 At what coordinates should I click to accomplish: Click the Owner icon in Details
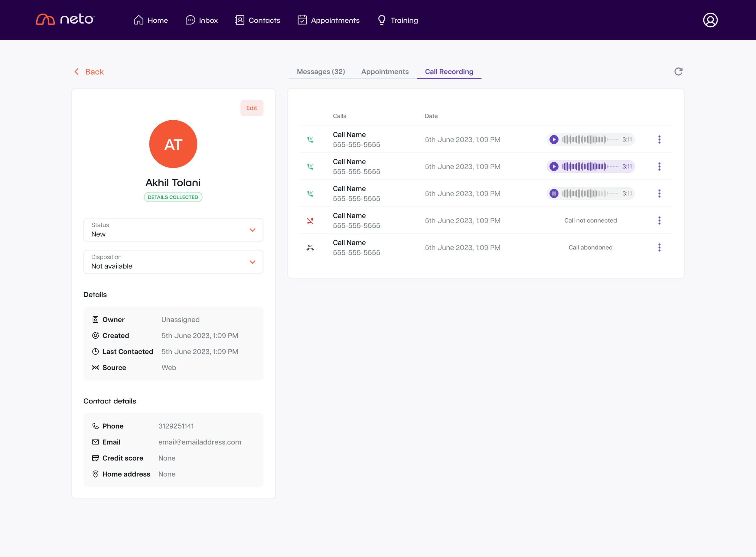coord(96,320)
